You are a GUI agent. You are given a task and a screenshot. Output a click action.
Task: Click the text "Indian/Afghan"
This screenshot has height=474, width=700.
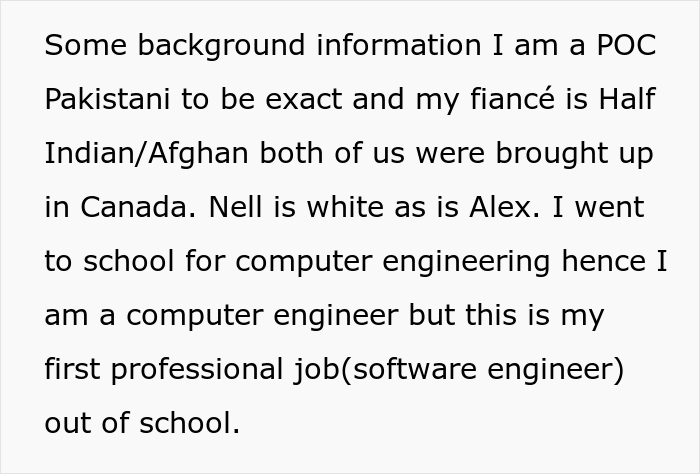point(146,154)
